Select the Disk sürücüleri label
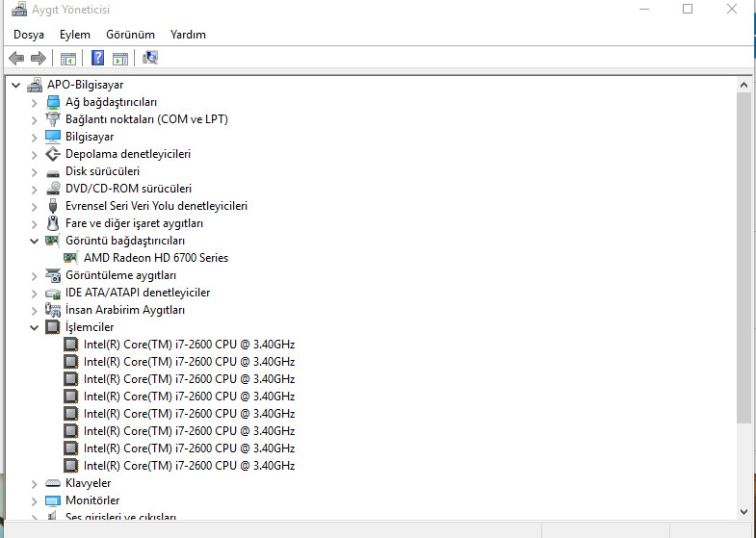The height and width of the screenshot is (538, 756). 103,171
